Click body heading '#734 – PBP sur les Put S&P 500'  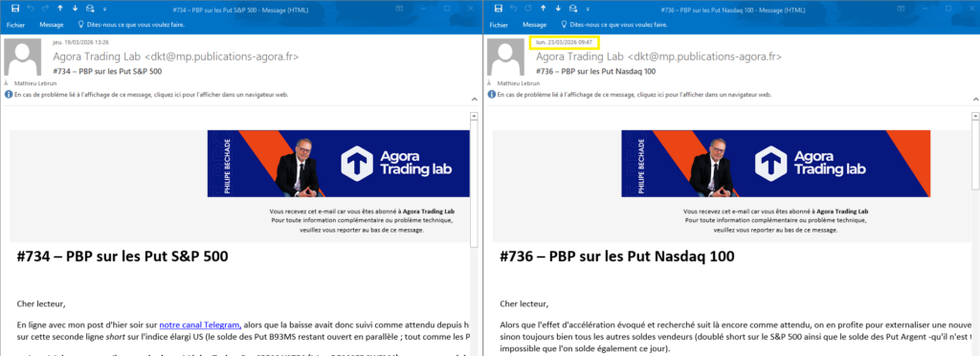tap(122, 256)
